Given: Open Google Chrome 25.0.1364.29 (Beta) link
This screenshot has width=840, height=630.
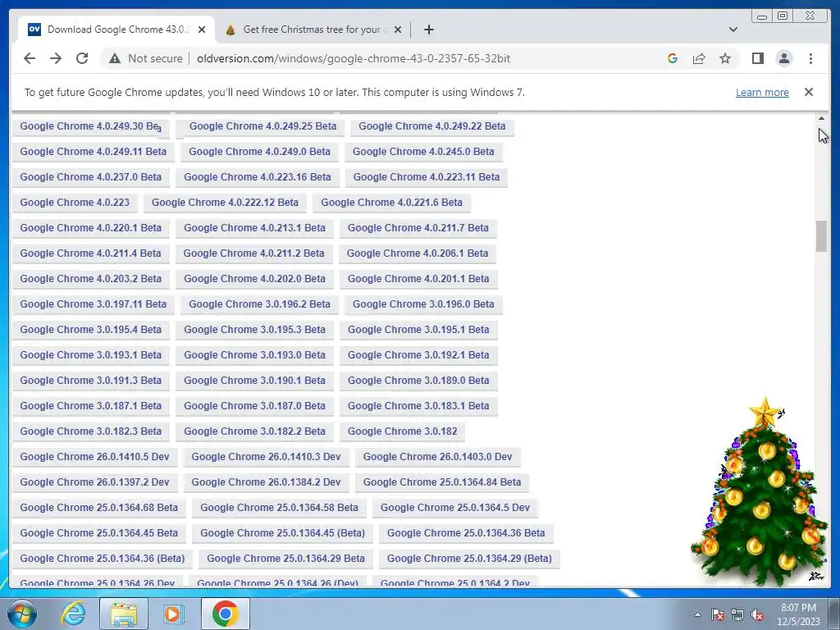Looking at the screenshot, I should (469, 559).
